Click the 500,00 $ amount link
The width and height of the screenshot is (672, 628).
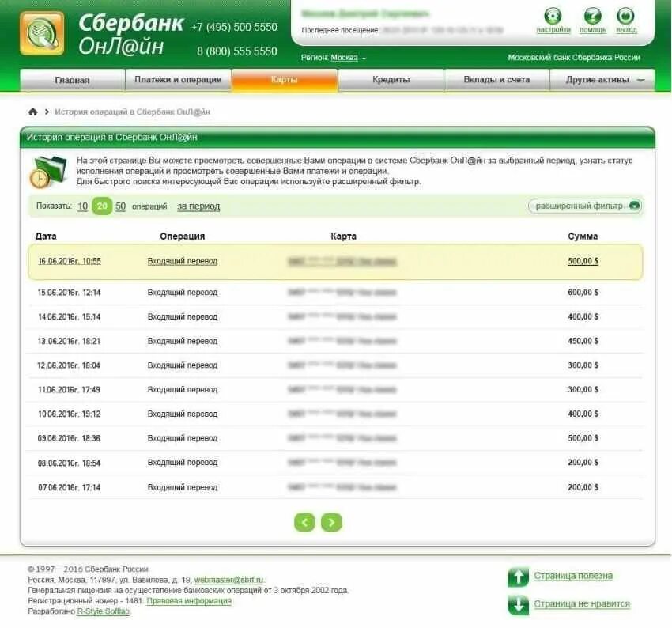[583, 261]
